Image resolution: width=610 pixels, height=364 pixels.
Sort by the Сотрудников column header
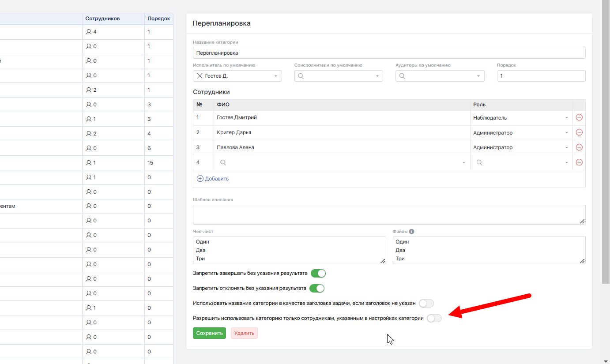tap(102, 19)
